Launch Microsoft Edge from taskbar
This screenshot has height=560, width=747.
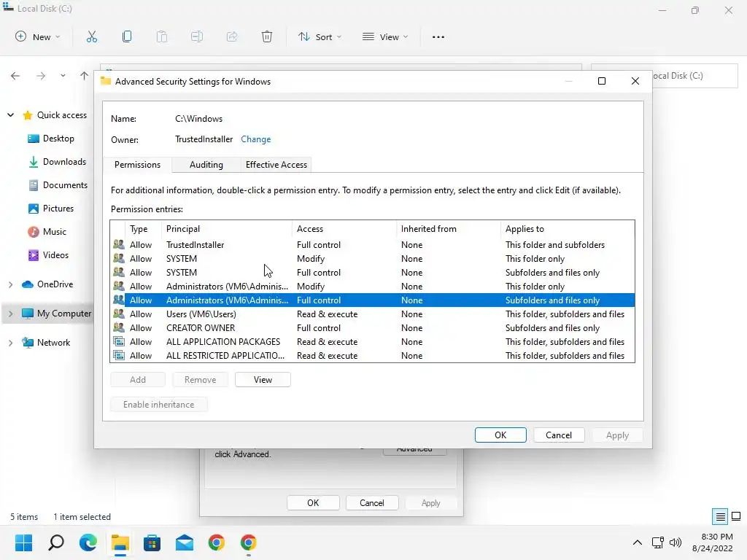click(x=88, y=542)
